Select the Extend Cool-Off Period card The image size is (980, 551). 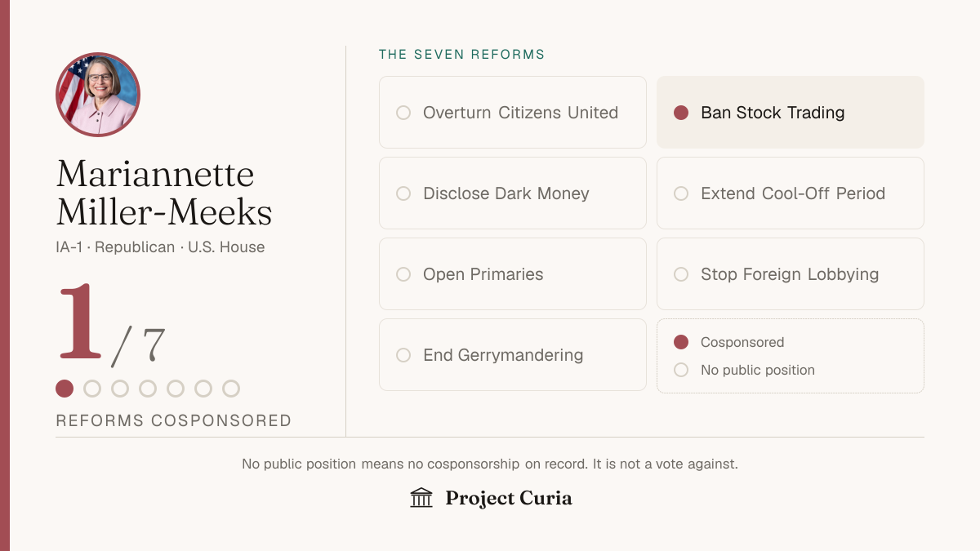click(791, 193)
